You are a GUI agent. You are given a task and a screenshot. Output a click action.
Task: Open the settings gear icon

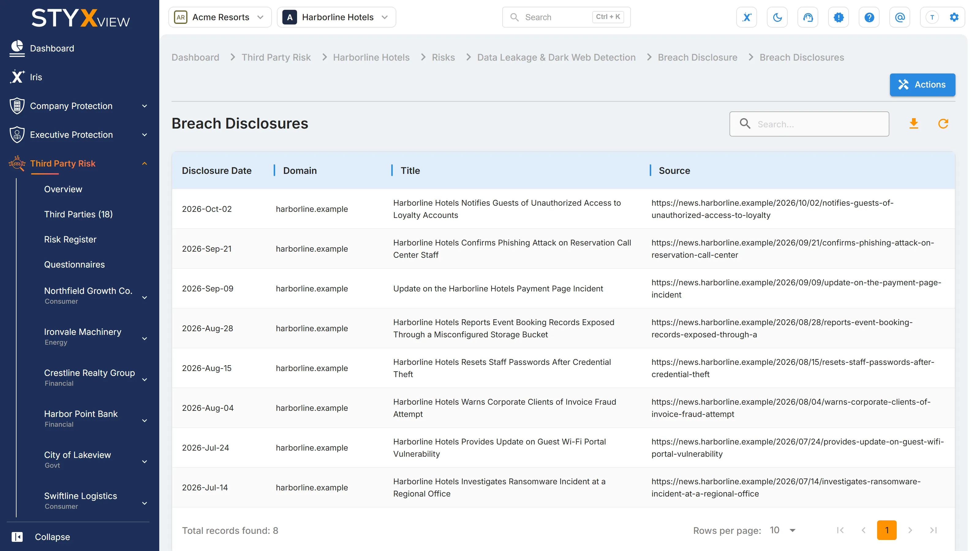coord(954,17)
